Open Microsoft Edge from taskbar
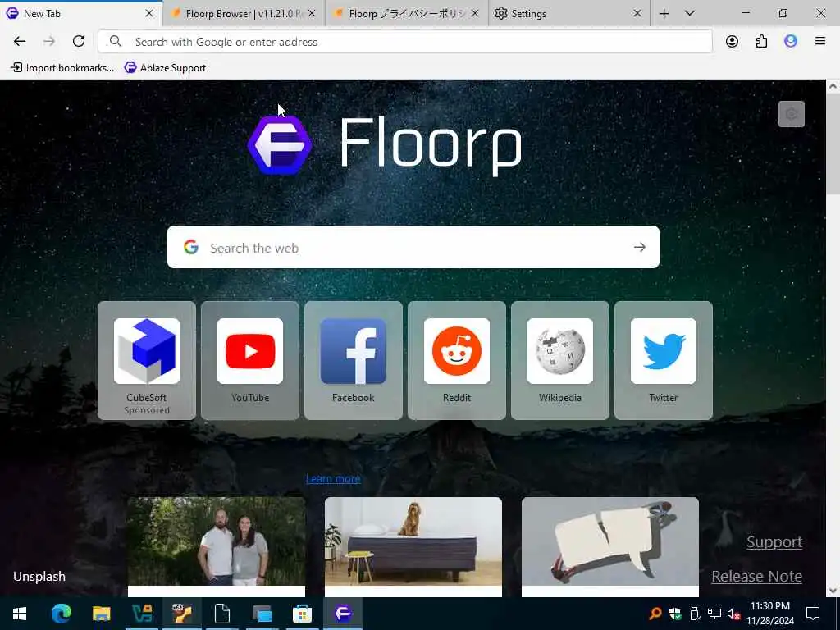This screenshot has height=630, width=840. click(x=61, y=614)
